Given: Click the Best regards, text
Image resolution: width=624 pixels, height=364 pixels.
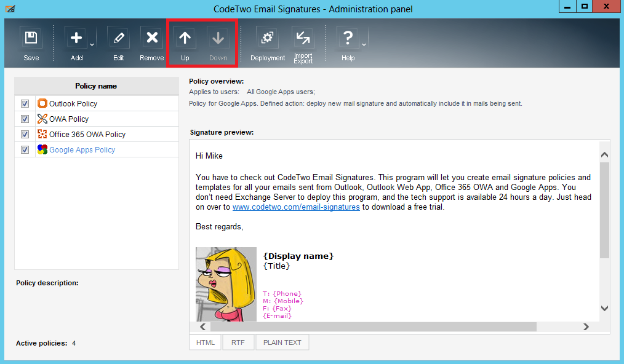Looking at the screenshot, I should click(219, 227).
